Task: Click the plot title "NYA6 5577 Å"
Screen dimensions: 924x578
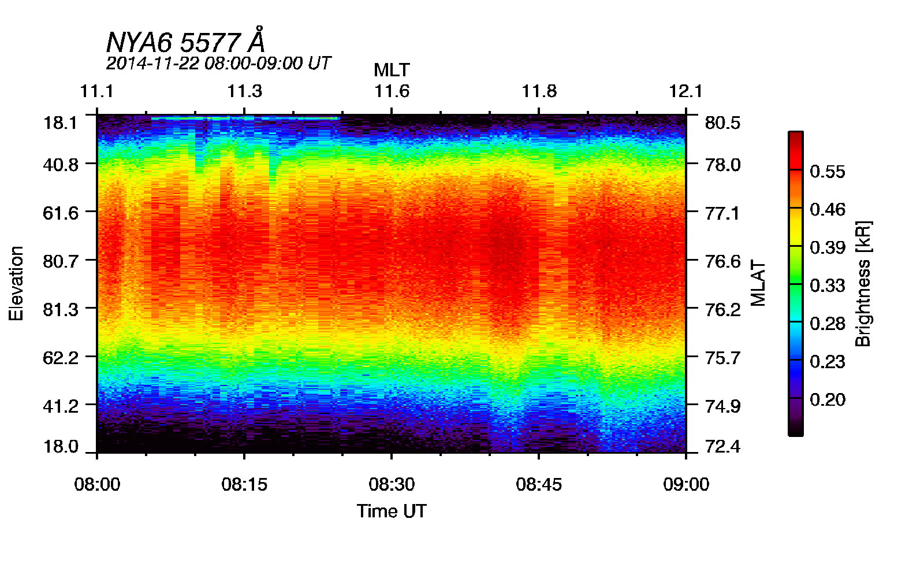Action: (185, 42)
